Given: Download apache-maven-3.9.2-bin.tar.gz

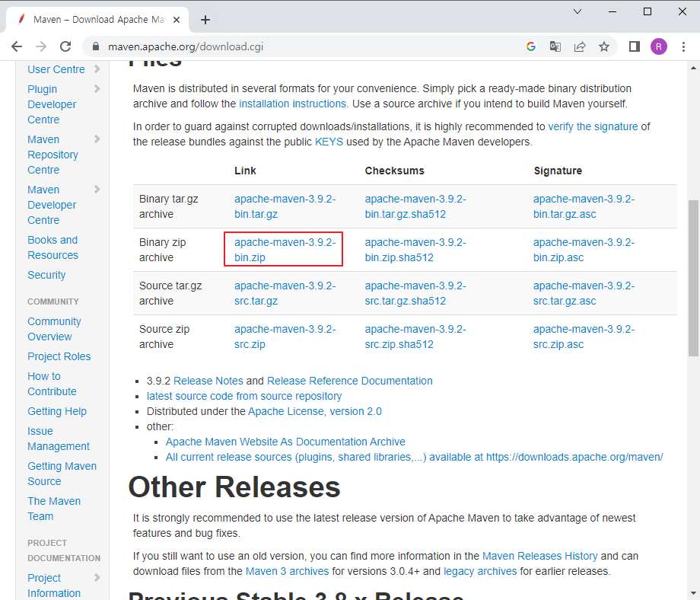Looking at the screenshot, I should tap(285, 206).
